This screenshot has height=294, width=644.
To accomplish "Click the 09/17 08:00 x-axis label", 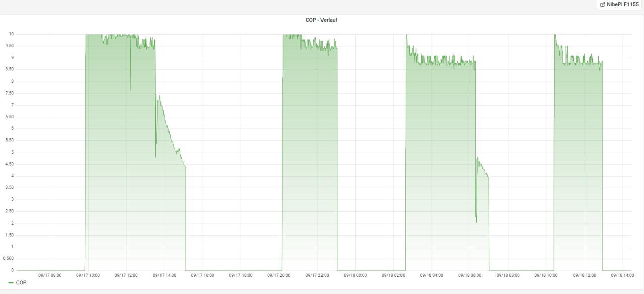I will pyautogui.click(x=50, y=275).
